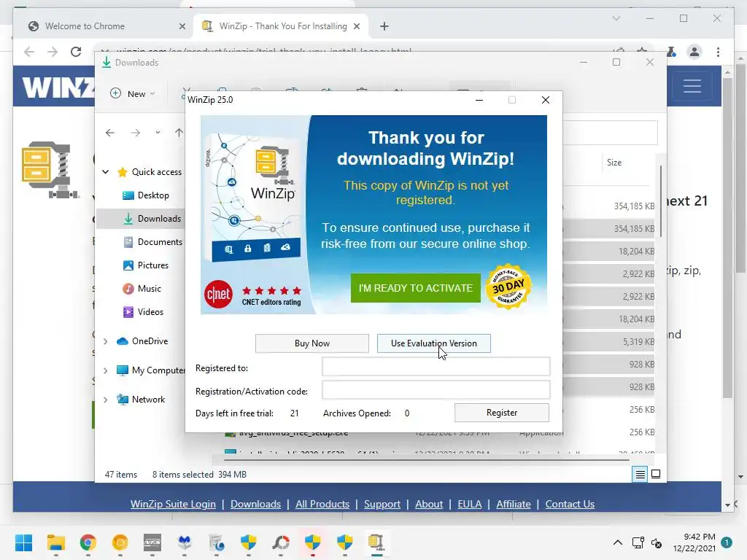
Task: Focus the Registration/Activation code field
Action: tap(436, 390)
